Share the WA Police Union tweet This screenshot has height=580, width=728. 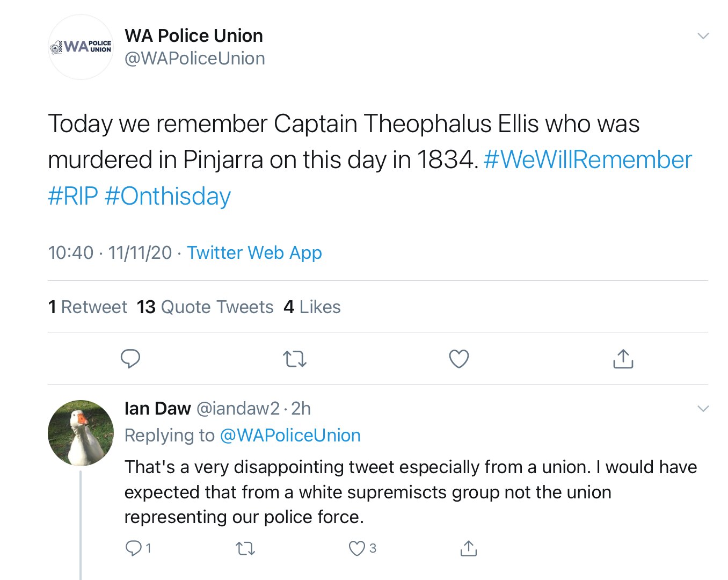(622, 359)
